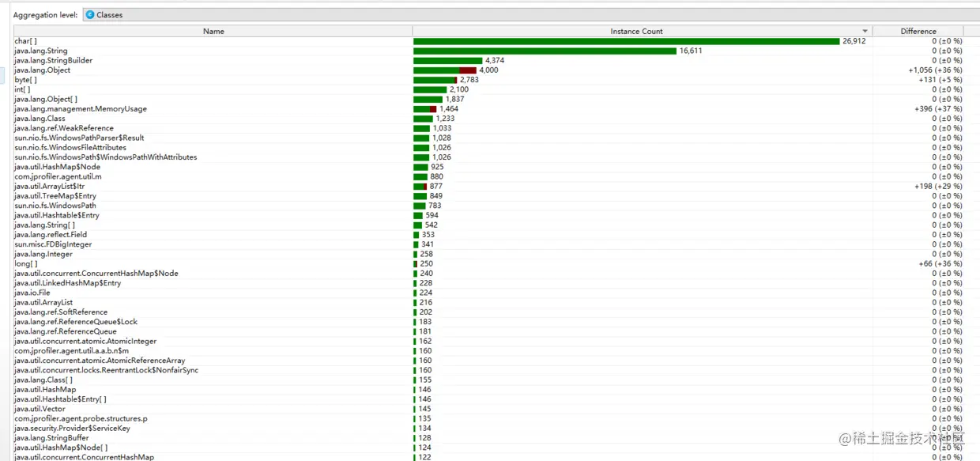Select the java.lang.Object class row
Screen dimensions: 980x461
(x=488, y=70)
